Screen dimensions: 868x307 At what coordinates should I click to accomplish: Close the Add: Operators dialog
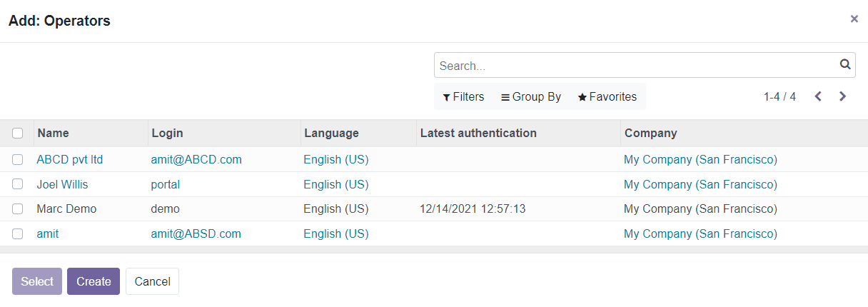(854, 19)
